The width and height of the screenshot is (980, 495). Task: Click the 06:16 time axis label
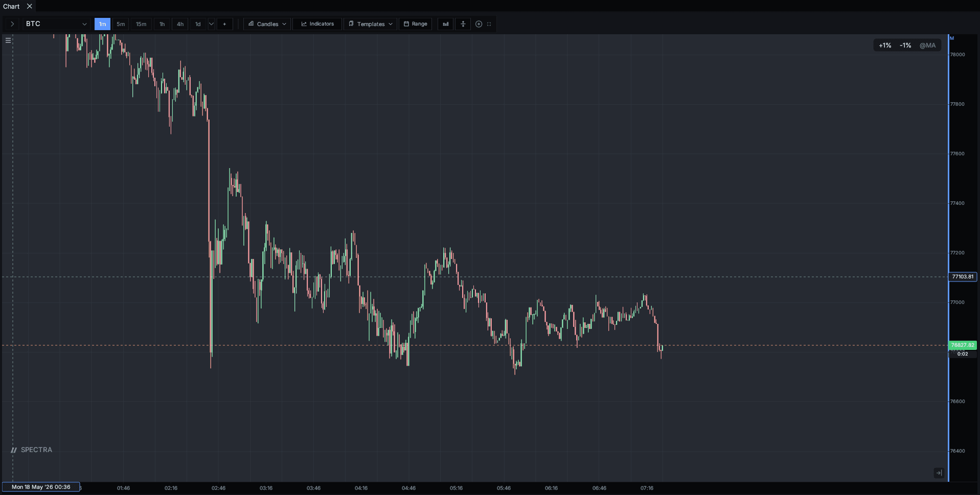(551, 488)
